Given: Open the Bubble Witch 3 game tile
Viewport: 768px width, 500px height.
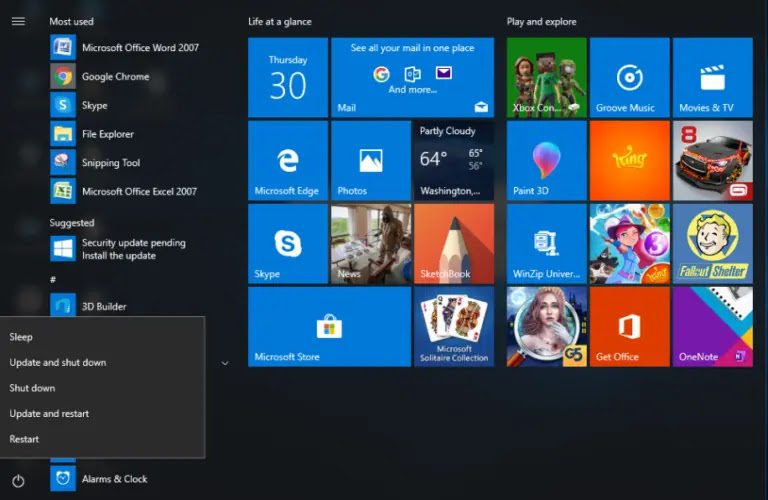Looking at the screenshot, I should tap(629, 243).
